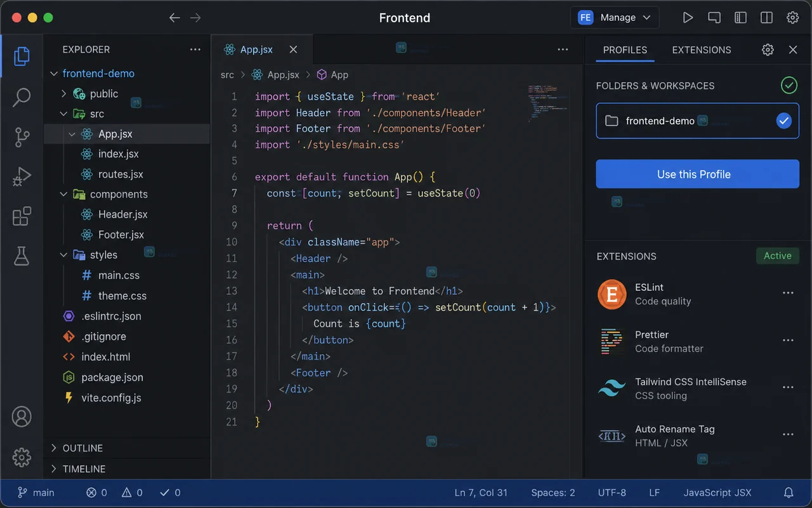Toggle the secondary sidebar layout icon

click(x=766, y=18)
